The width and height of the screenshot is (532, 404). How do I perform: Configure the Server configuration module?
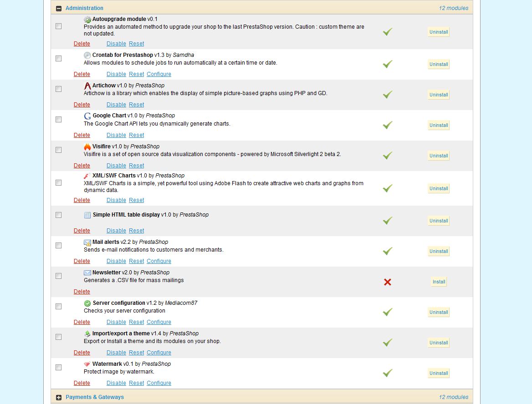(x=159, y=322)
